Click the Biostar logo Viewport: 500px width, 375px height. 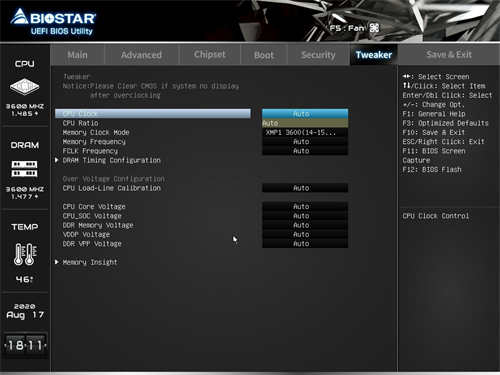pyautogui.click(x=53, y=21)
